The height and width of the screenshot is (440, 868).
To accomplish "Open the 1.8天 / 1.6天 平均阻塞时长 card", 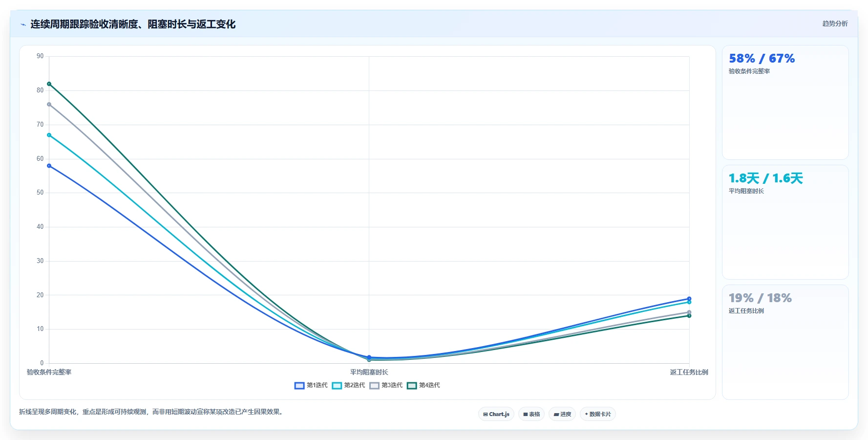I will coord(785,222).
